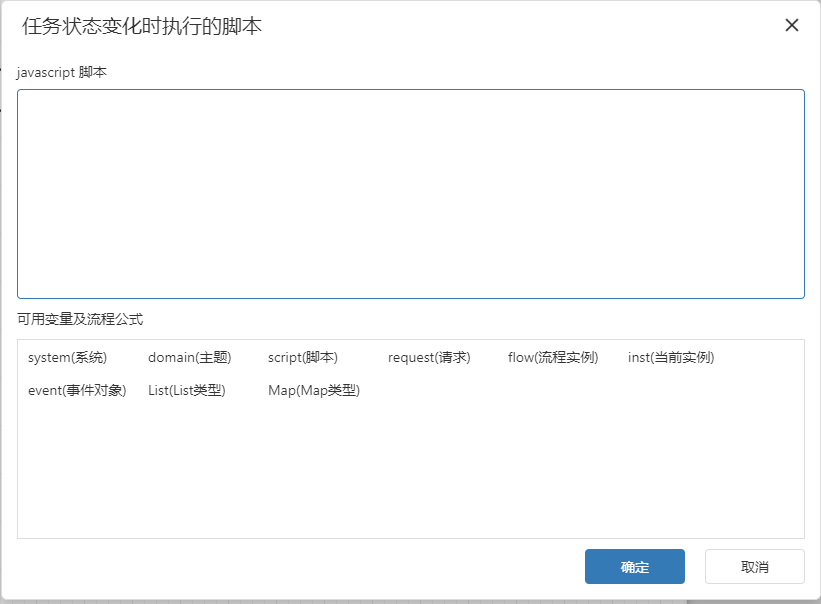Screen dimensions: 821x604
Task: Select the inst(当前实例) variable
Action: 671,358
